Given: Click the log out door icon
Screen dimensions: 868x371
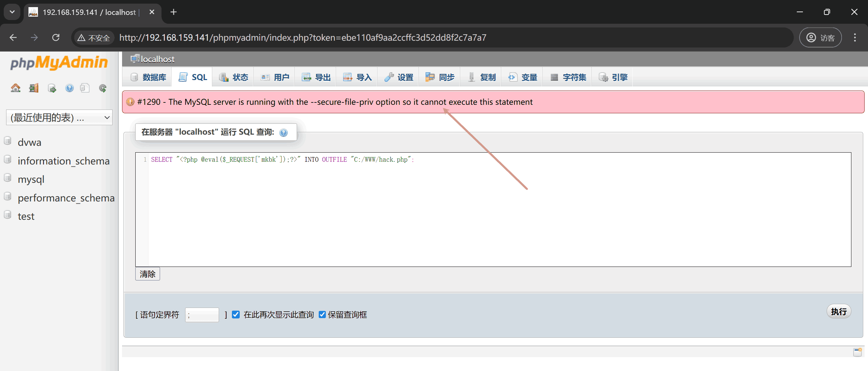Looking at the screenshot, I should pos(34,88).
